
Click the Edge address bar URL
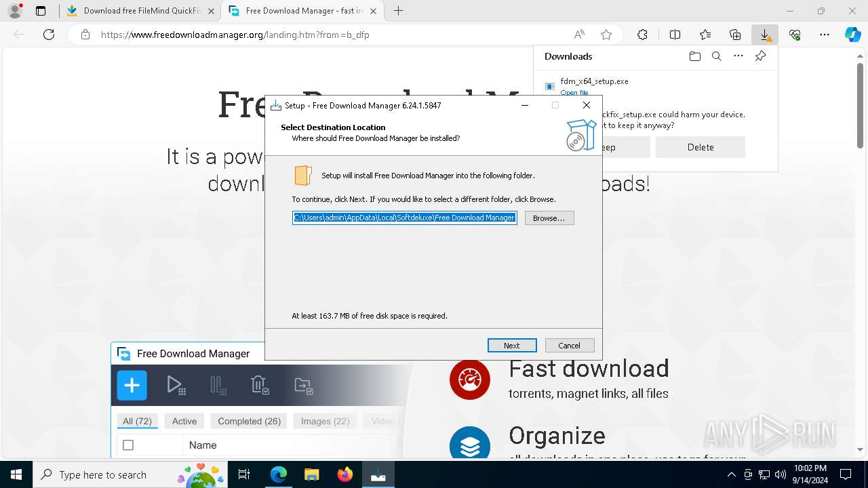(x=235, y=35)
